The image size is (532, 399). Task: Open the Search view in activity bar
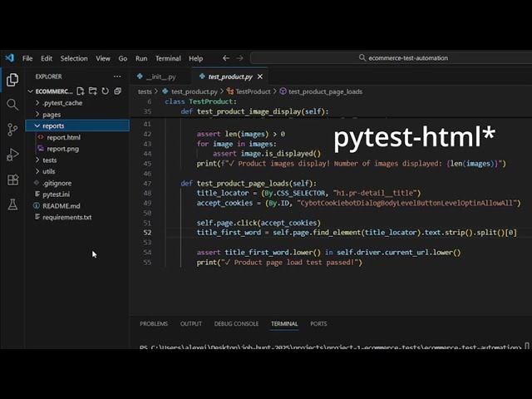click(12, 105)
